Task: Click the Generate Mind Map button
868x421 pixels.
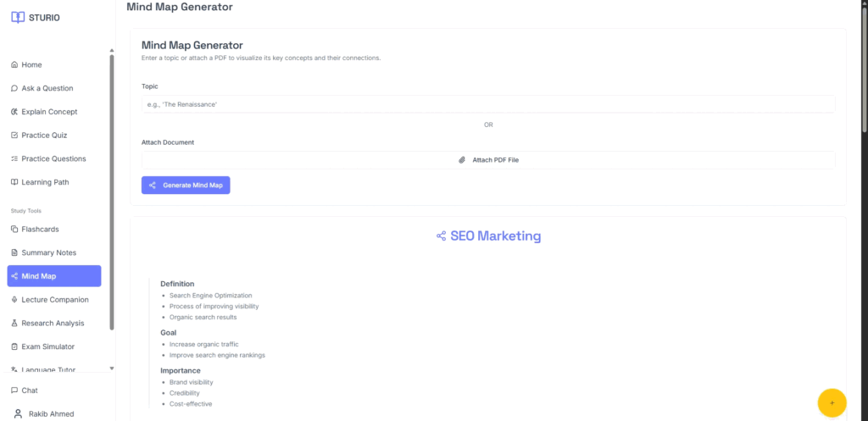Action: click(186, 186)
